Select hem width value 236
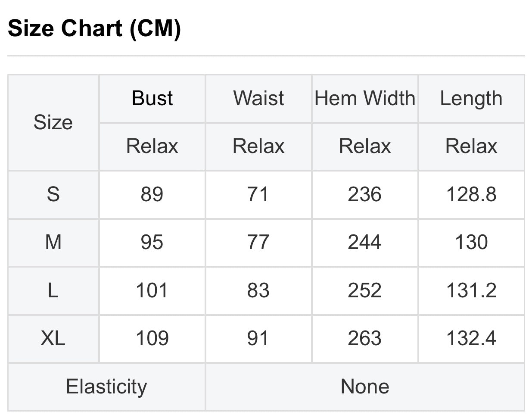532x418 pixels. point(365,194)
